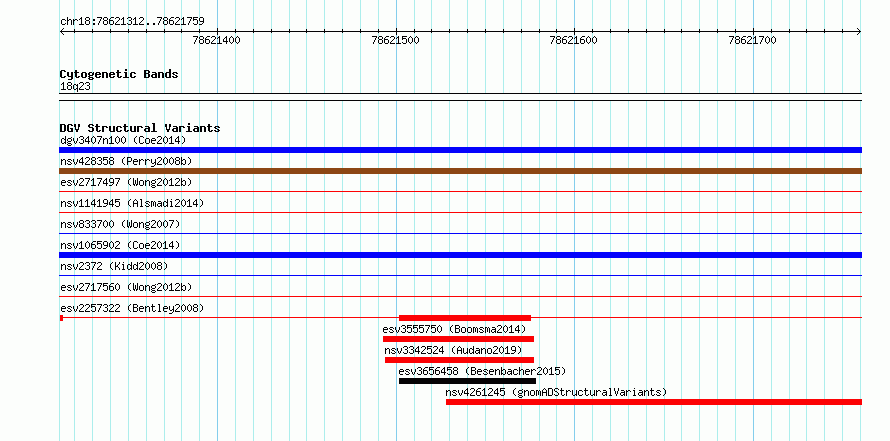This screenshot has width=890, height=441.
Task: Open nsv3342524 (Audano2019) variant label
Action: 453,350
